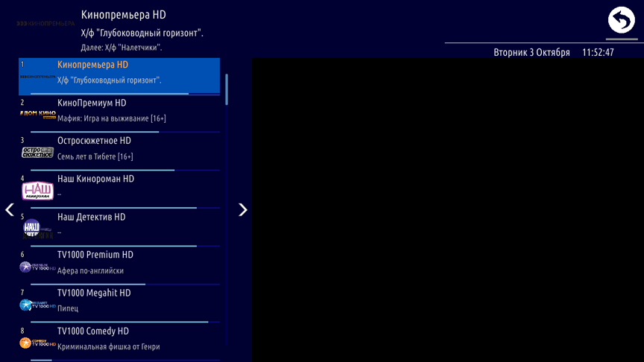Viewport: 644px width, 362px height.
Task: Click program Криминальная фишка от Генри
Action: point(108,347)
